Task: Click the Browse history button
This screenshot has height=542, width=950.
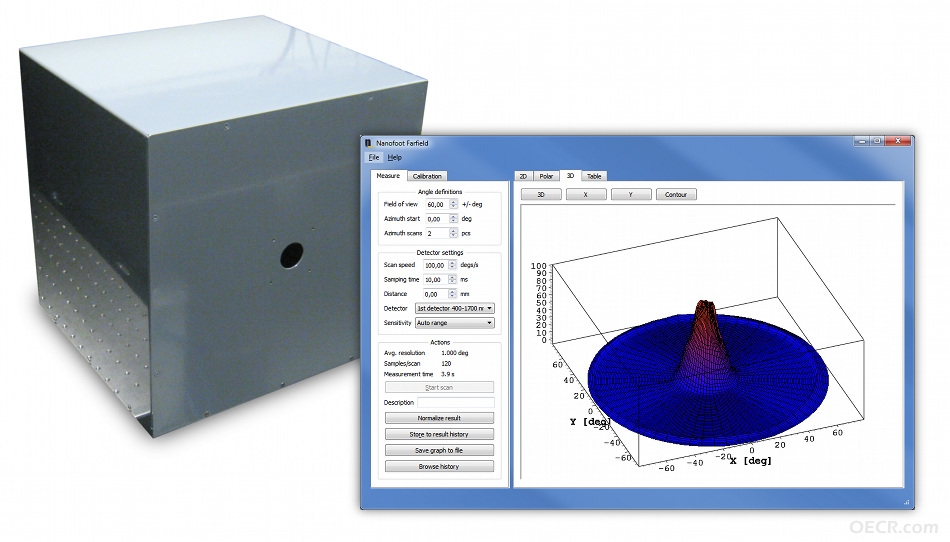Action: (439, 466)
